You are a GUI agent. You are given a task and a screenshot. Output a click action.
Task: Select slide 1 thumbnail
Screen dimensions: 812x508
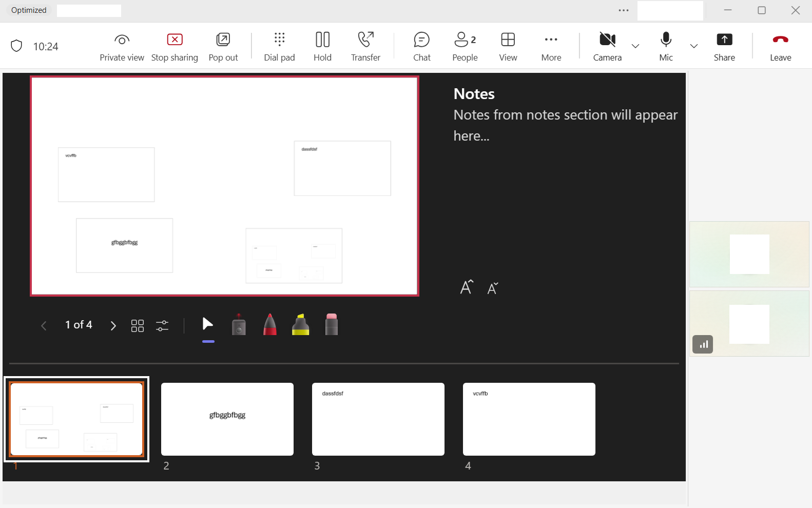point(76,419)
